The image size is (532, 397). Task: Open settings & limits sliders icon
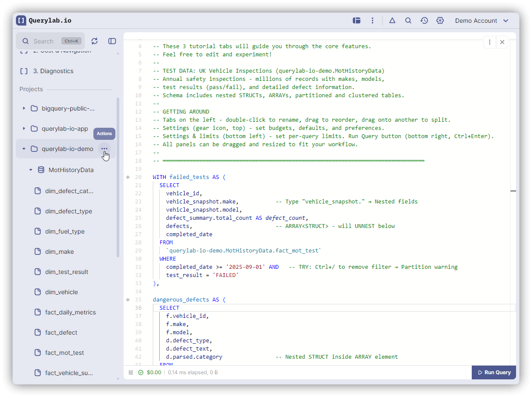pyautogui.click(x=131, y=372)
